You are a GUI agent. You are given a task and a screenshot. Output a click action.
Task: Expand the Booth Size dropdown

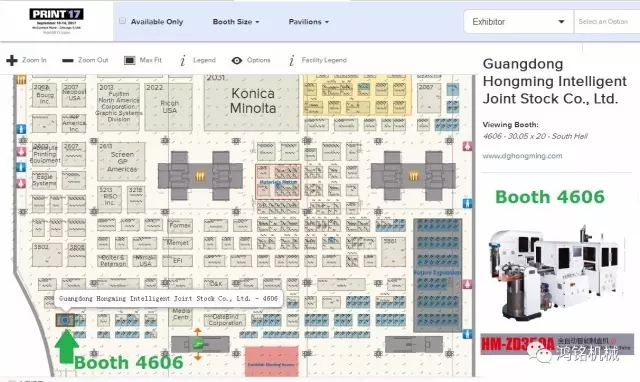pos(236,22)
